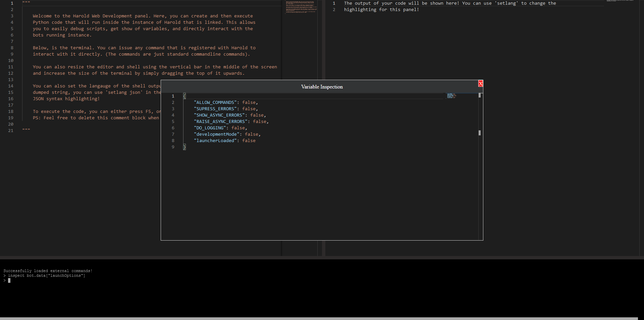Click the terminal top resize bar

[x=322, y=258]
